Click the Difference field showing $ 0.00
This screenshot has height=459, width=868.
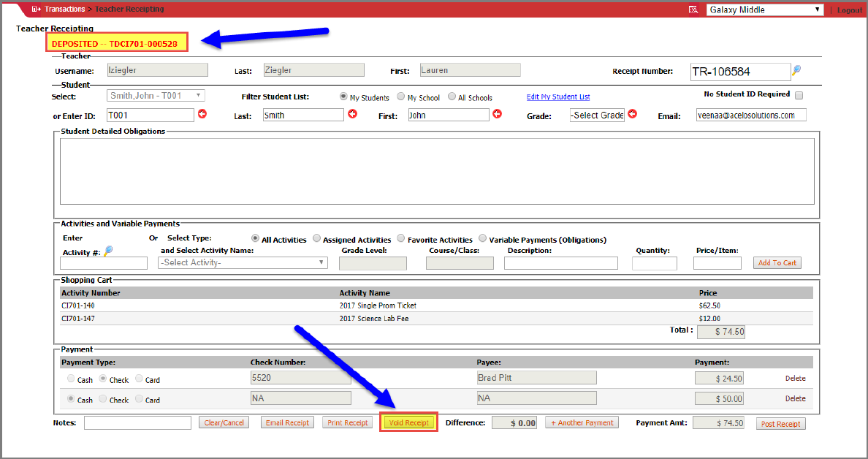[515, 422]
